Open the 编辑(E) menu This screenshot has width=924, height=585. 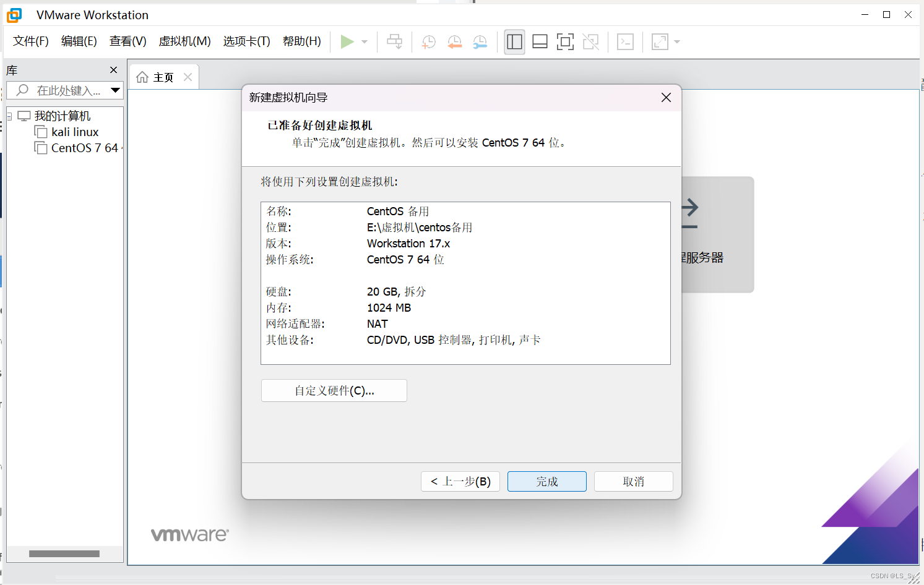tap(79, 41)
